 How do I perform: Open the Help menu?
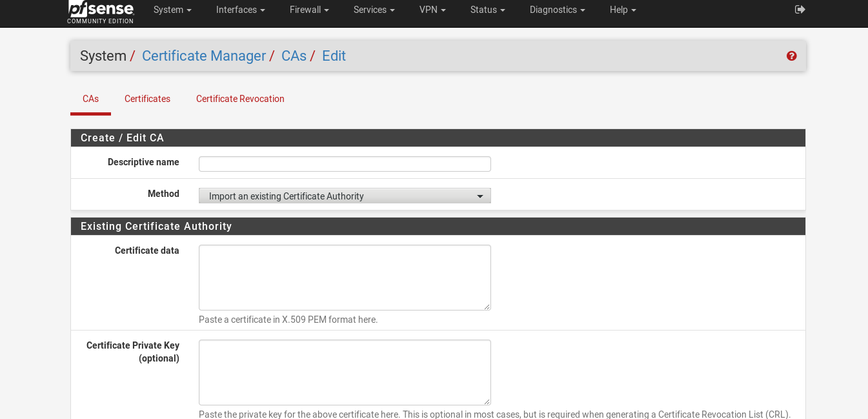(x=623, y=10)
